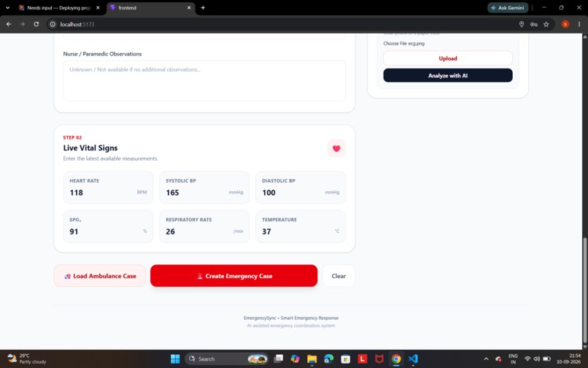Viewport: 588px width, 368px height.
Task: Click the taskbar Search box
Action: pos(226,359)
